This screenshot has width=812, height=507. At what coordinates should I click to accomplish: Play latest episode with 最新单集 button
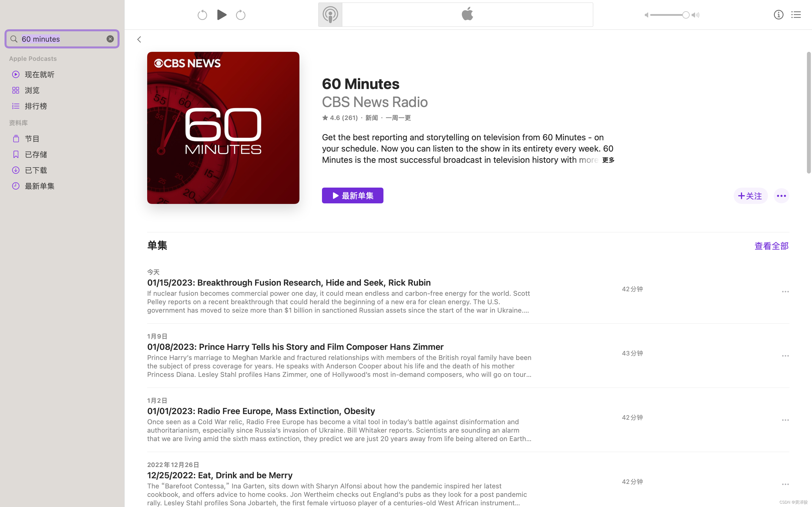(x=352, y=196)
